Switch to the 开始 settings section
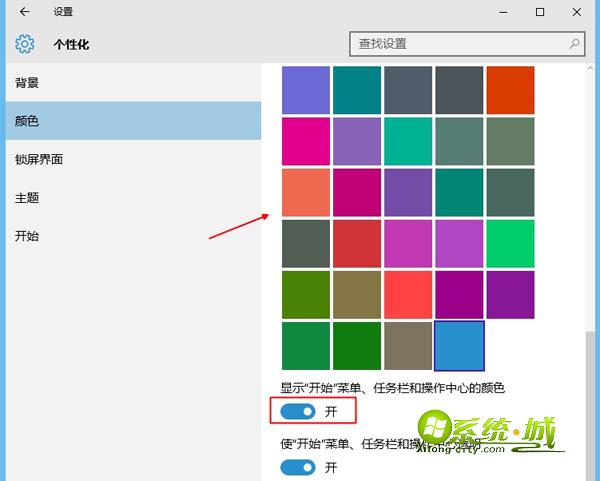Screen dimensions: 600x481 (x=28, y=236)
